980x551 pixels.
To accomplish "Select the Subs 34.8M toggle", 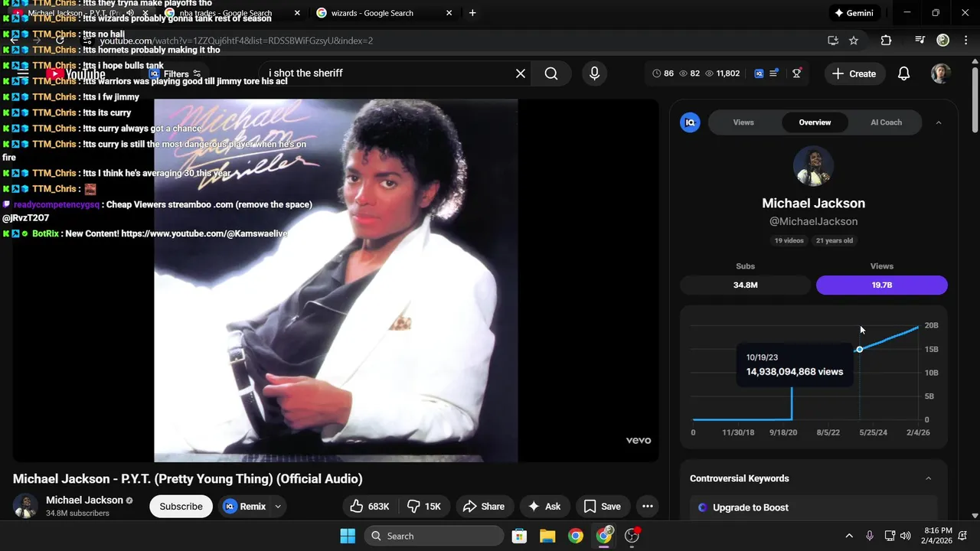I will [x=745, y=285].
